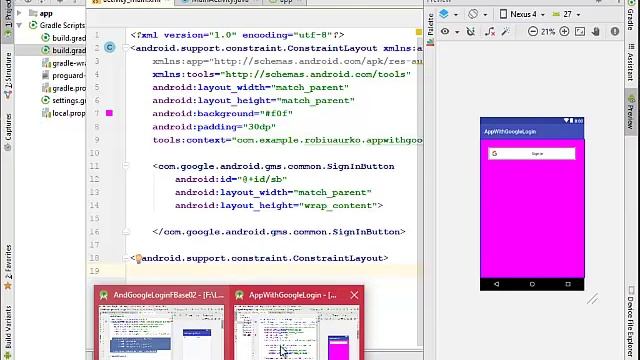Viewport: 640px width, 360px height.
Task: Switch to the AppWithGoogleLogin window thumbnail
Action: (296, 331)
